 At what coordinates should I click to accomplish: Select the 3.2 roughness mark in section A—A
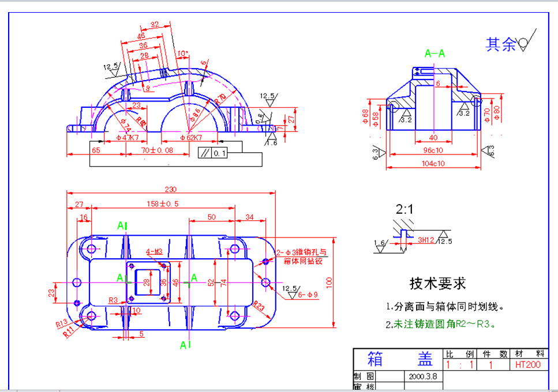[405, 115]
